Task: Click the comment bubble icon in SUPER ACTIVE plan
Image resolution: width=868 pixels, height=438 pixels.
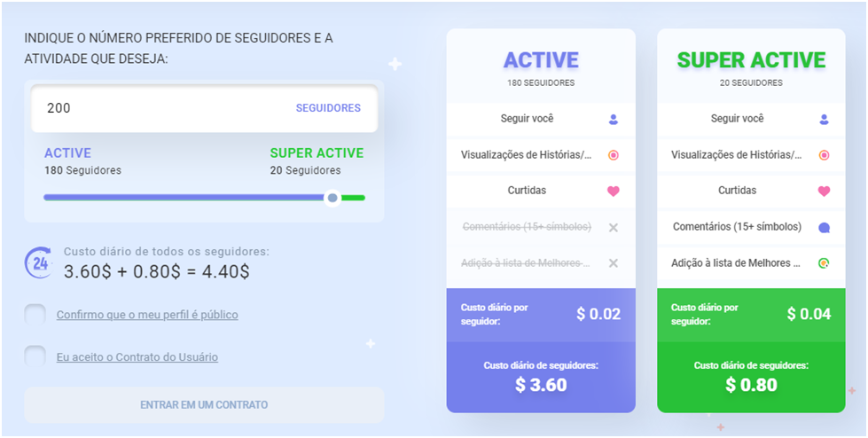Action: [824, 227]
